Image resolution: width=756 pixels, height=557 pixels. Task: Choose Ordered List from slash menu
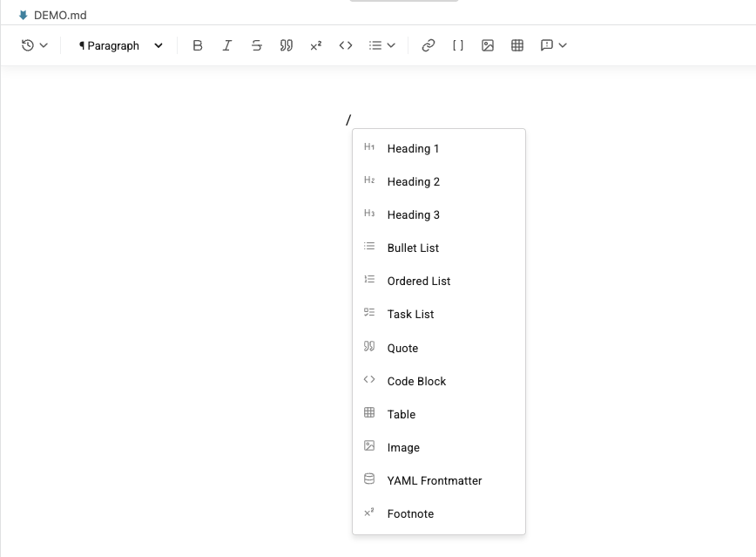(439, 281)
